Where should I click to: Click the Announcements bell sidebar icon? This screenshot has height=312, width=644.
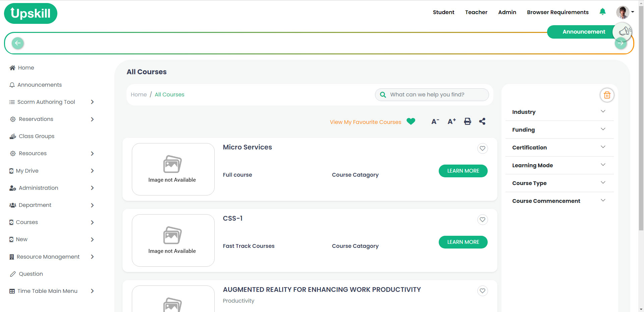coord(12,85)
